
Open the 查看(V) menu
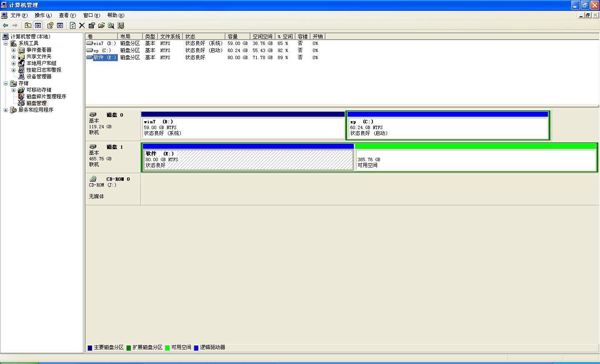(67, 15)
